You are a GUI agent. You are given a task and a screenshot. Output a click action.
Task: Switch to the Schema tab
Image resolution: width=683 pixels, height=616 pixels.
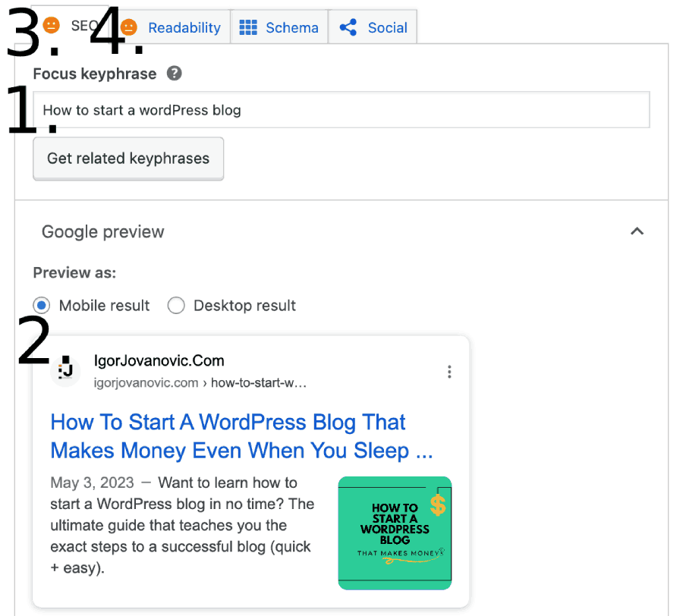pyautogui.click(x=279, y=27)
